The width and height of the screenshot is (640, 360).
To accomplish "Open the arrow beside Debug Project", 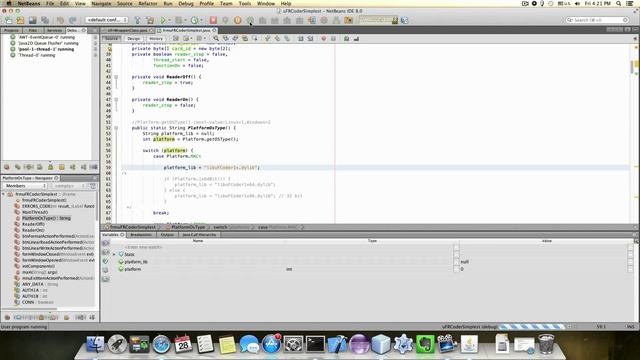I will (185, 20).
